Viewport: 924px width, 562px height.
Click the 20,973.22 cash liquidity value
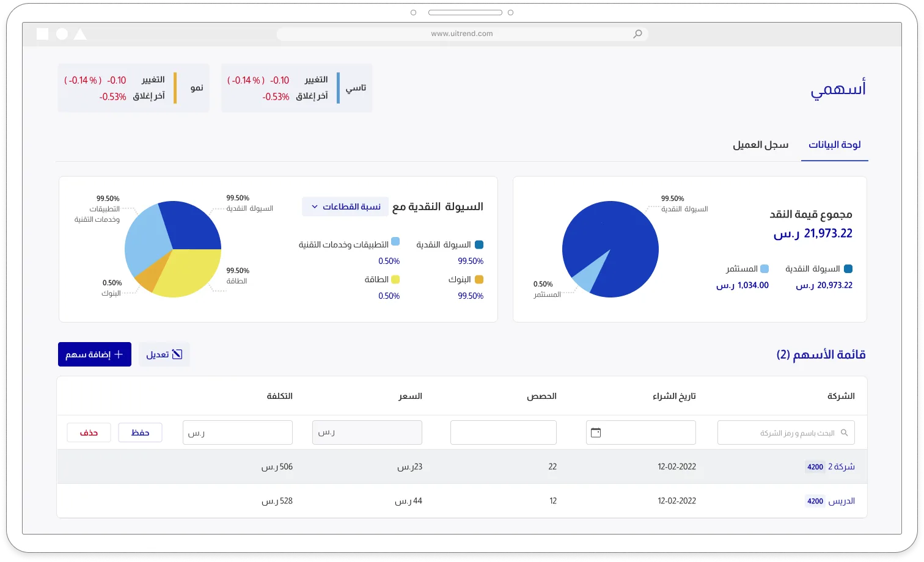pos(824,285)
